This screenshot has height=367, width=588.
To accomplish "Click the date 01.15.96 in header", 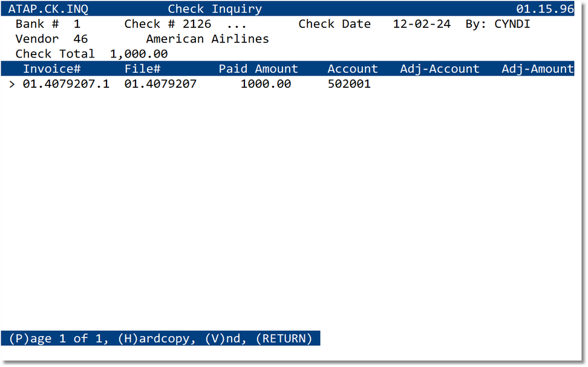I will 546,8.
